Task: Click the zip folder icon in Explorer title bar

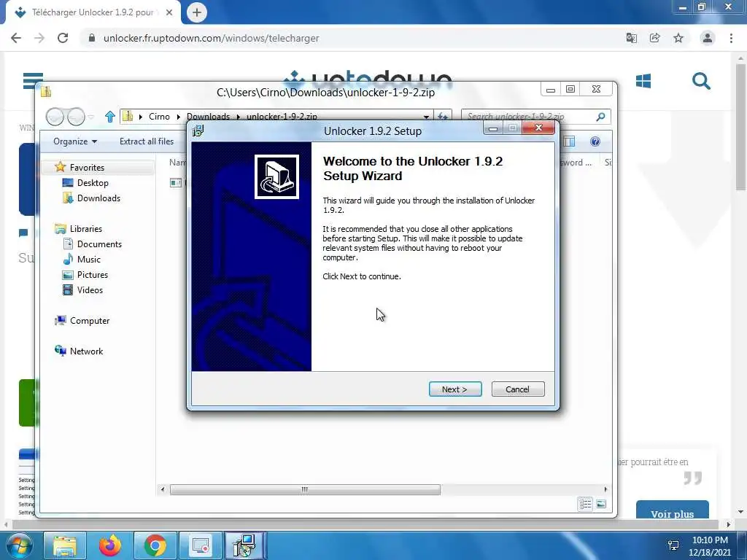Action: click(46, 91)
